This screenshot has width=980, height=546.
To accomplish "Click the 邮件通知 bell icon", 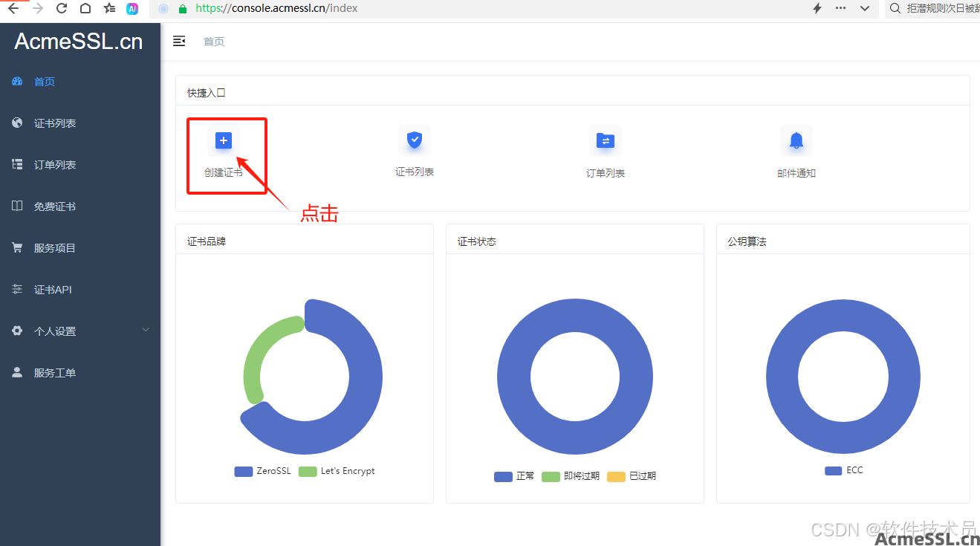I will [796, 140].
